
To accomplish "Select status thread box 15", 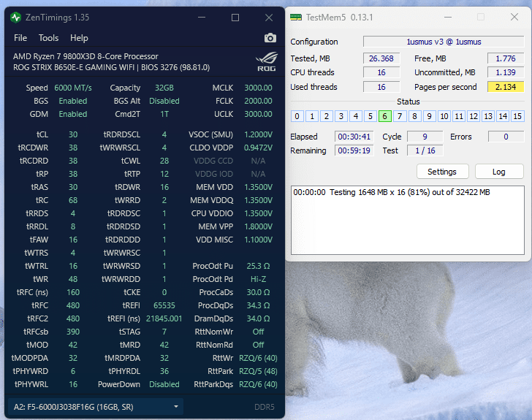I will [x=517, y=116].
